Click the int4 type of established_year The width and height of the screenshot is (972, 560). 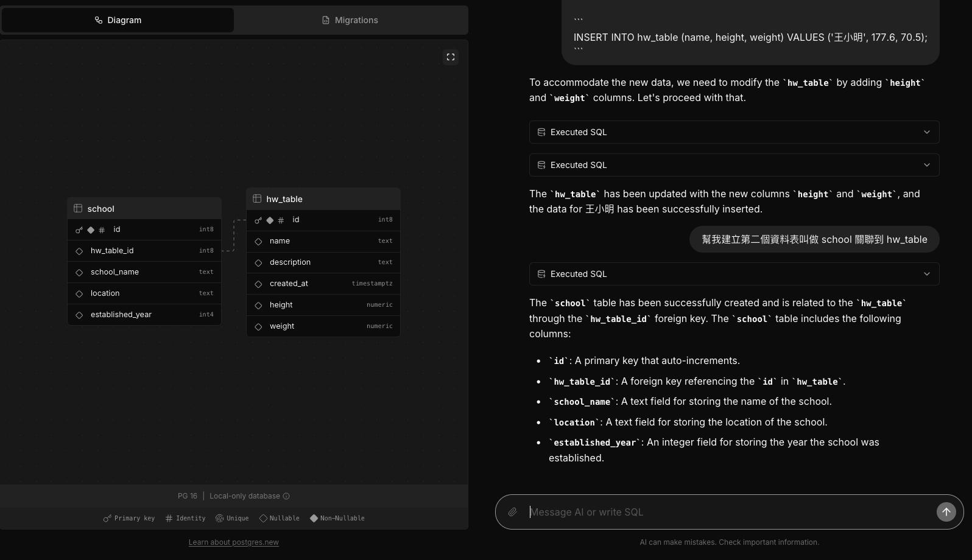pyautogui.click(x=206, y=315)
